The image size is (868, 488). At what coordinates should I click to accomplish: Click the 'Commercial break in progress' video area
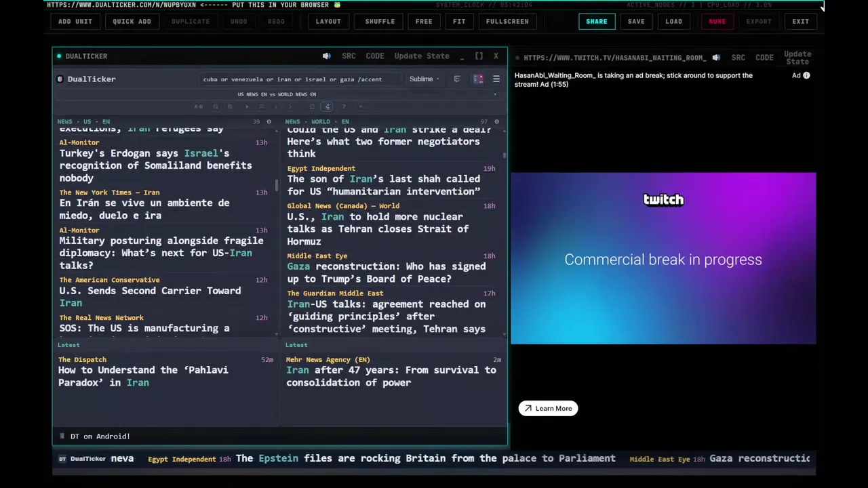pos(663,258)
